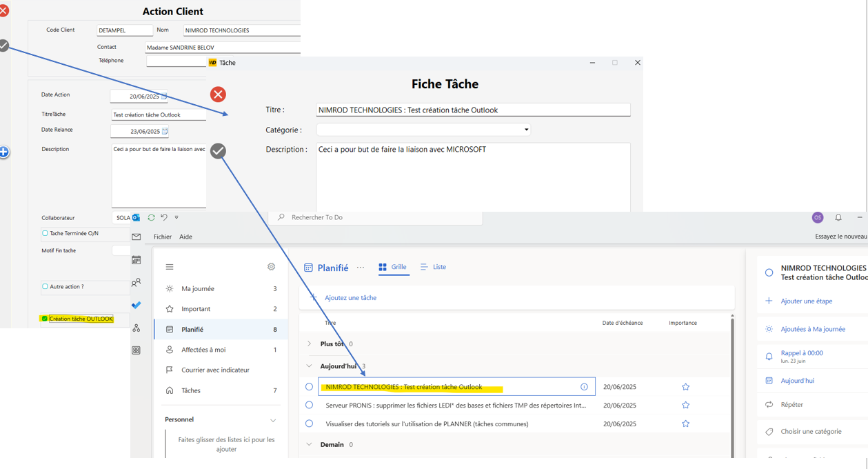Complete the Serveur PRONIS task circle

(x=309, y=406)
